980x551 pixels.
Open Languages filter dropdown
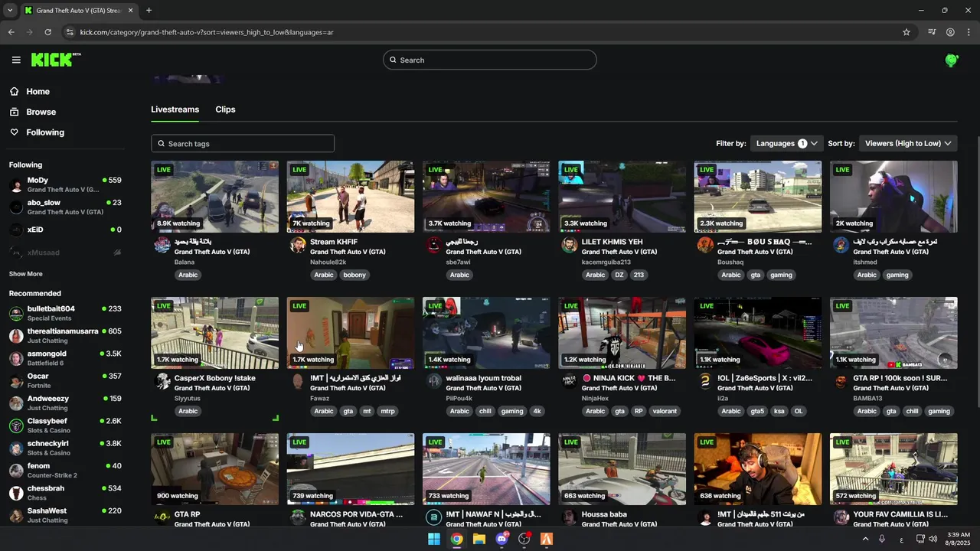click(x=786, y=143)
